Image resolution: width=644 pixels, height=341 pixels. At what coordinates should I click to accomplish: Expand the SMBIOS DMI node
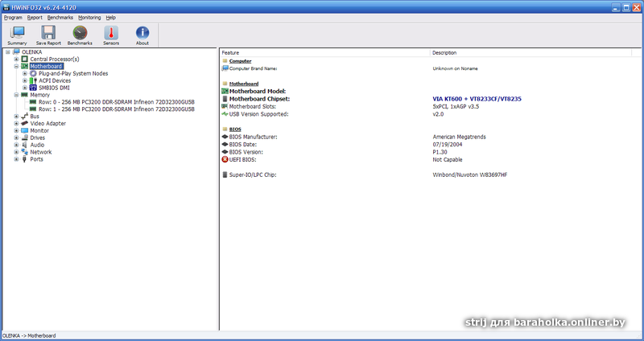coord(25,88)
